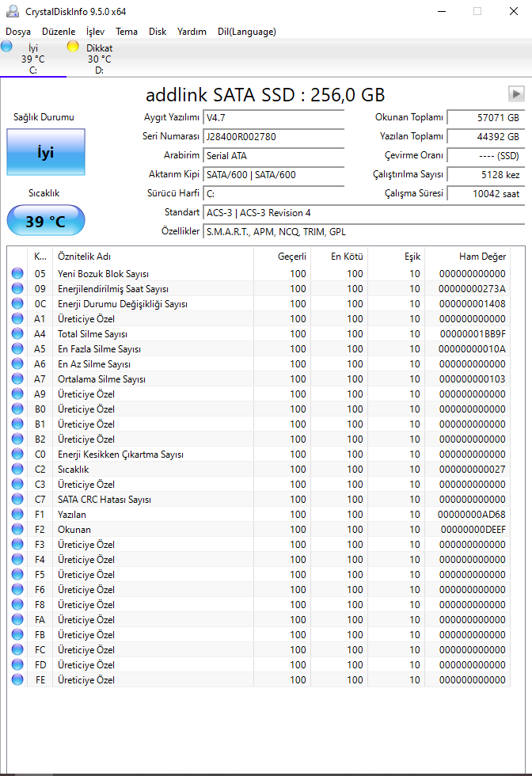The height and width of the screenshot is (776, 532).
Task: Click the CrystalDiskInfo app icon in title bar
Action: pyautogui.click(x=13, y=11)
